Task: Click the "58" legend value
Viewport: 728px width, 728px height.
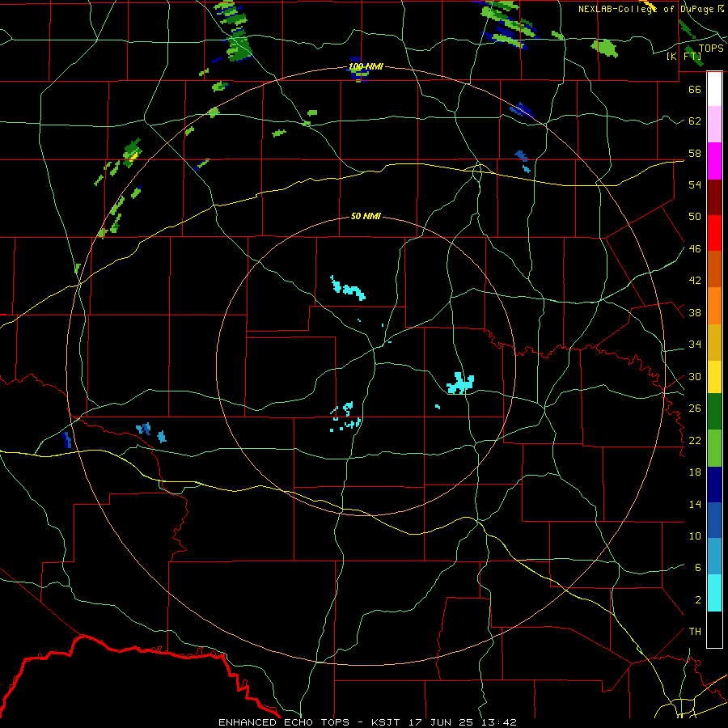Action: (695, 153)
